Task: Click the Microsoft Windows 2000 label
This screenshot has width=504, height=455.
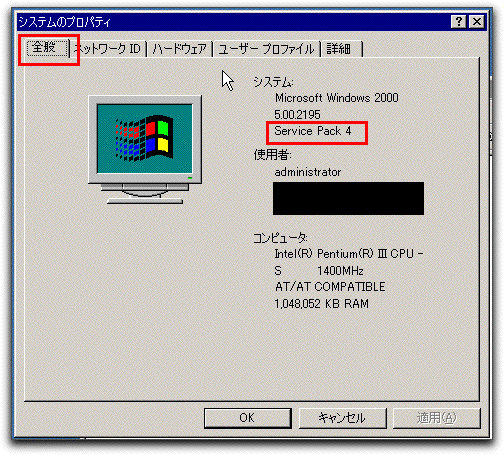Action: click(337, 98)
